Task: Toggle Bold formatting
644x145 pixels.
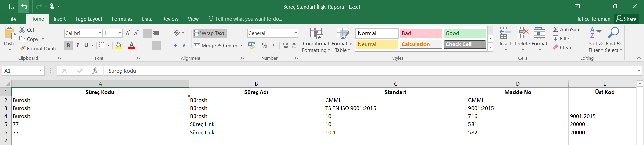Action: tap(68, 45)
